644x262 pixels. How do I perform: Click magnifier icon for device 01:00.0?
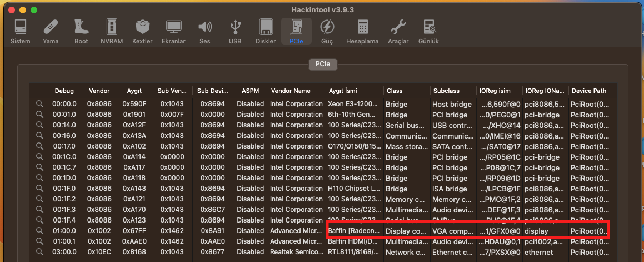pos(39,231)
